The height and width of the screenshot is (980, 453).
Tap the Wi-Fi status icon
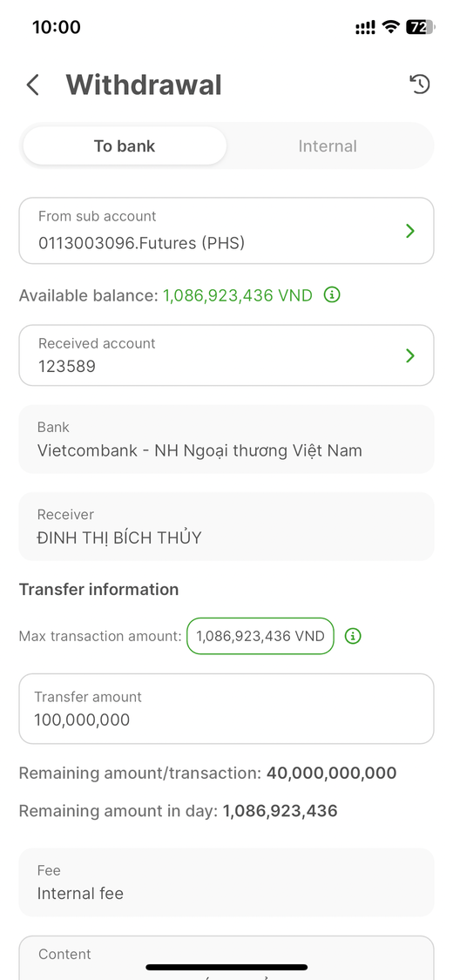tap(391, 27)
